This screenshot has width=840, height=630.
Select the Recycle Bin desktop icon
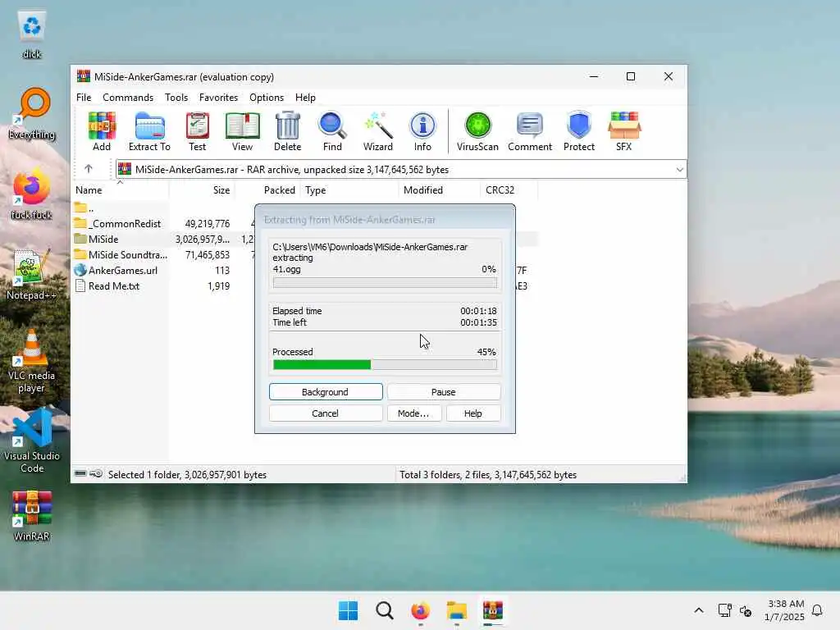[x=32, y=34]
